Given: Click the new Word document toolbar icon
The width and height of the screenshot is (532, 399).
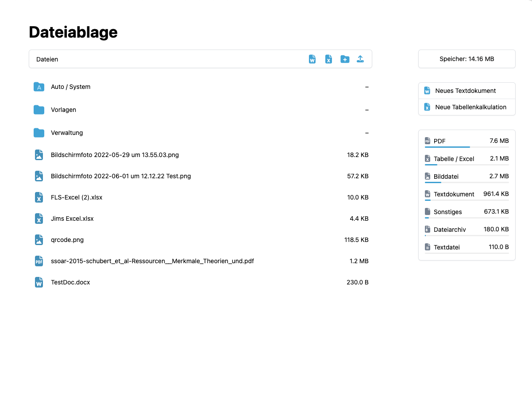Looking at the screenshot, I should [312, 59].
